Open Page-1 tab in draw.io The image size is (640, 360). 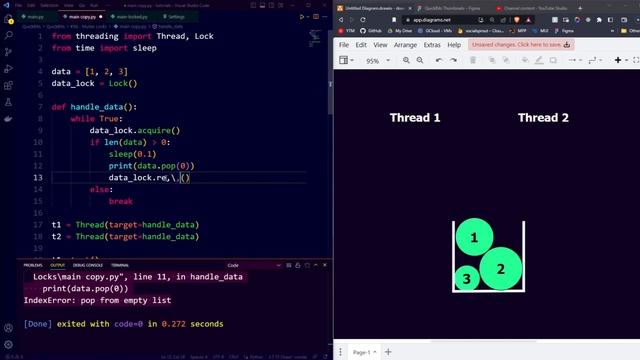pos(364,352)
